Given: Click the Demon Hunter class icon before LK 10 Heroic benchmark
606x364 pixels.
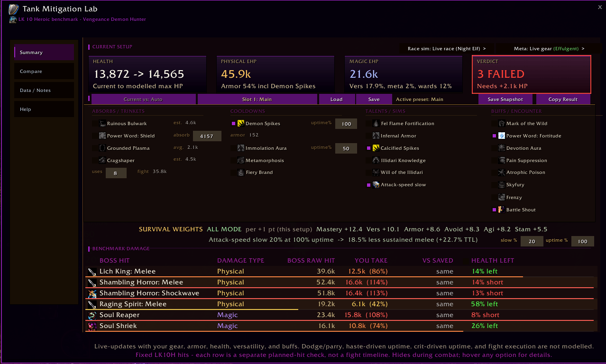Looking at the screenshot, I should click(13, 20).
